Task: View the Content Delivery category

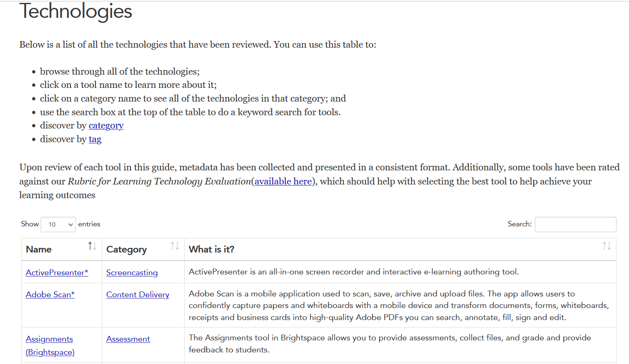Action: coord(138,294)
